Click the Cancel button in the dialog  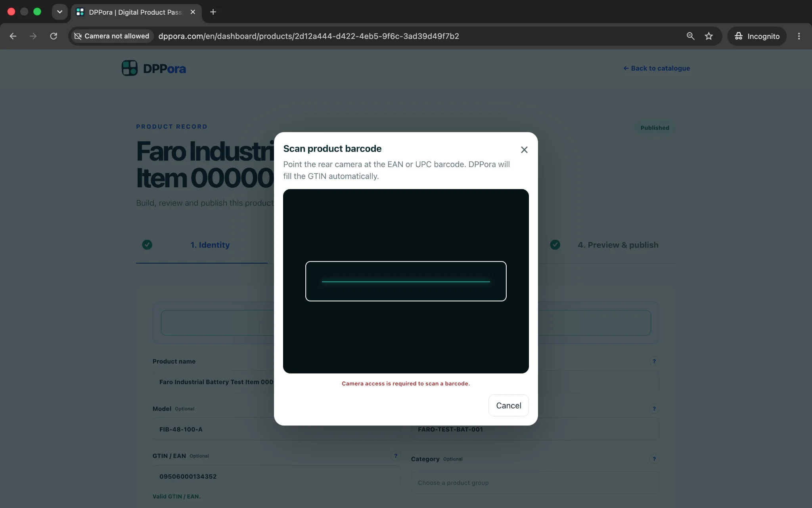[x=508, y=405]
